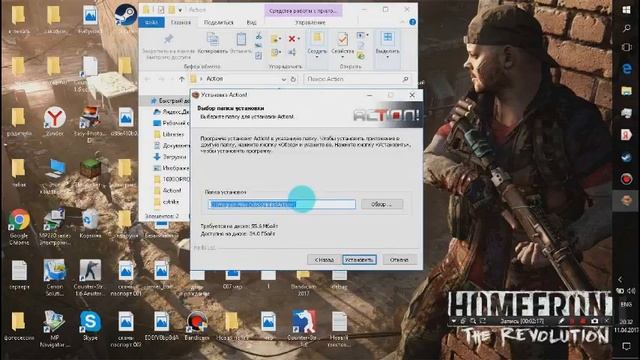
Task: Click the taskbar Search magnifier icon
Action: click(x=627, y=28)
